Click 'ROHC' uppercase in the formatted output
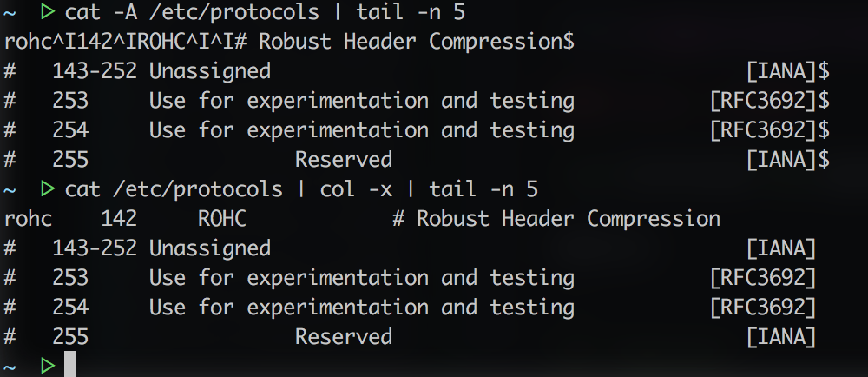The image size is (868, 377). click(221, 218)
